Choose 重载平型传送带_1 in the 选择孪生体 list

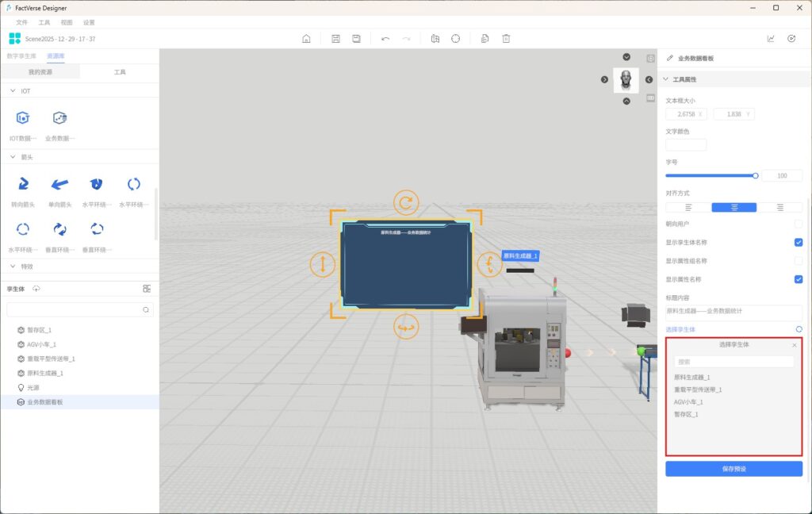[x=698, y=389]
